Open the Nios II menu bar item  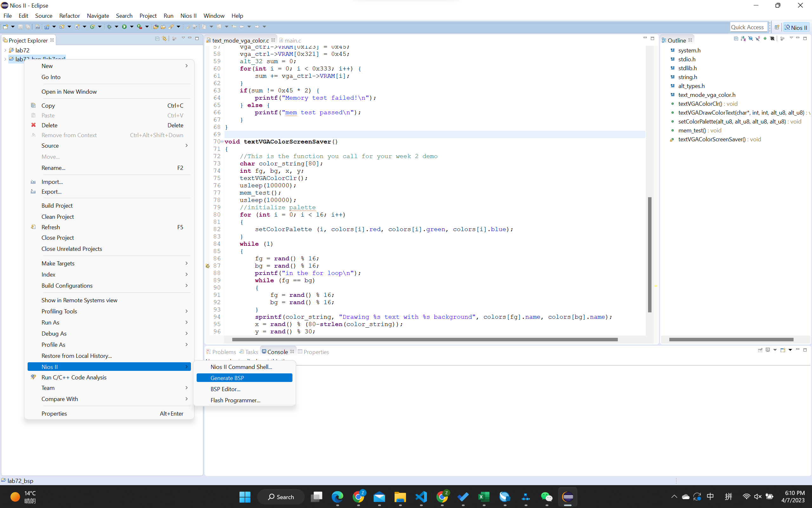188,16
